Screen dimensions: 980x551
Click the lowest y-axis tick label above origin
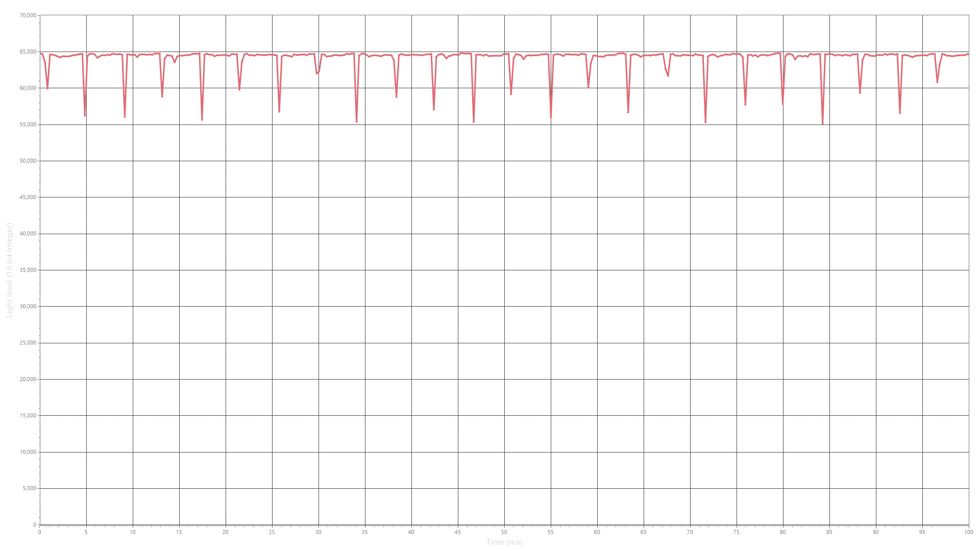28,490
